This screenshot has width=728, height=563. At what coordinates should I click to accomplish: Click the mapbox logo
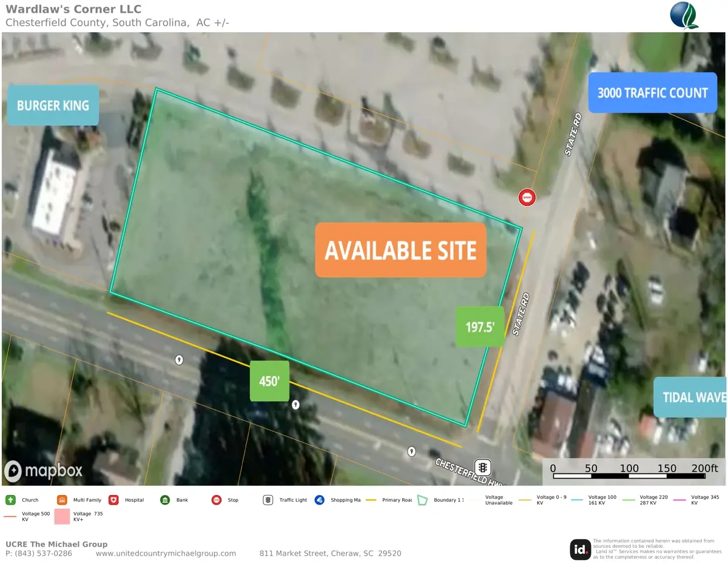(x=43, y=471)
